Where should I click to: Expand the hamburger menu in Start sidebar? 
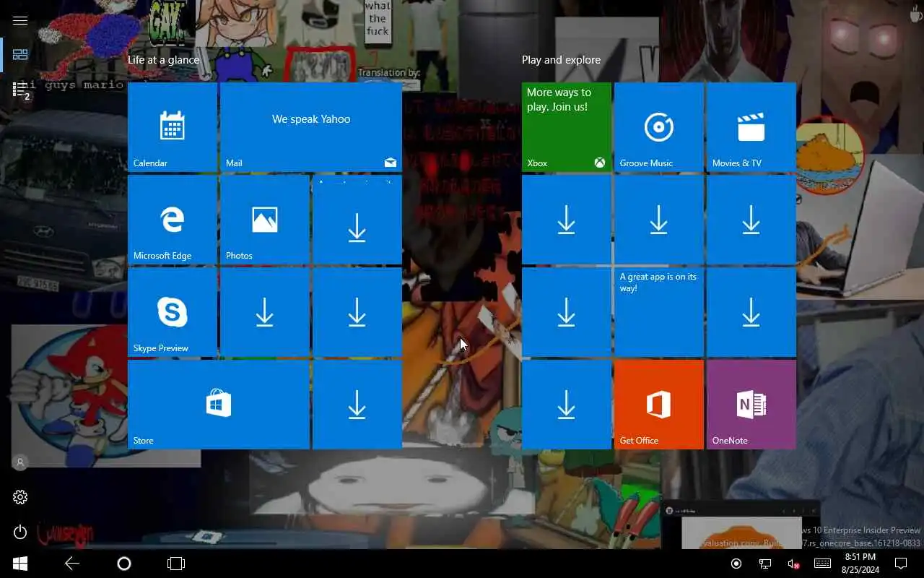coord(20,20)
